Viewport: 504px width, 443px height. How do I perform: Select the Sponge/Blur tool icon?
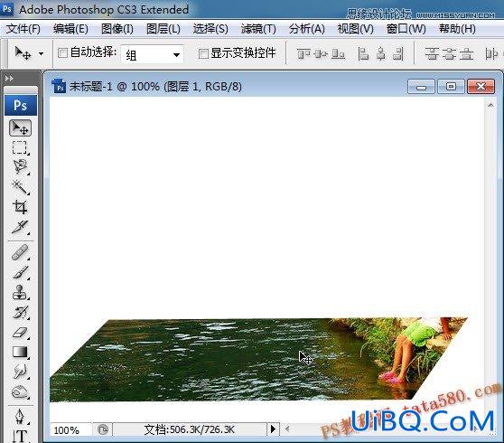point(20,391)
